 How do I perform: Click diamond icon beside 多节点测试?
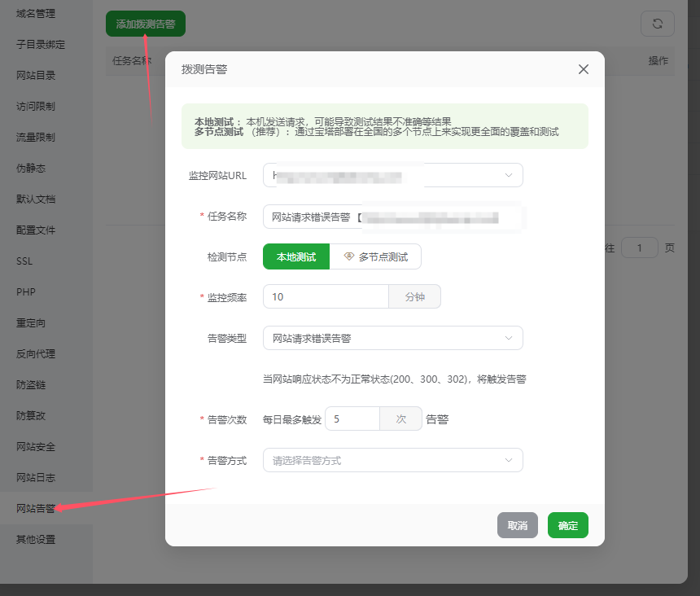[x=349, y=256]
